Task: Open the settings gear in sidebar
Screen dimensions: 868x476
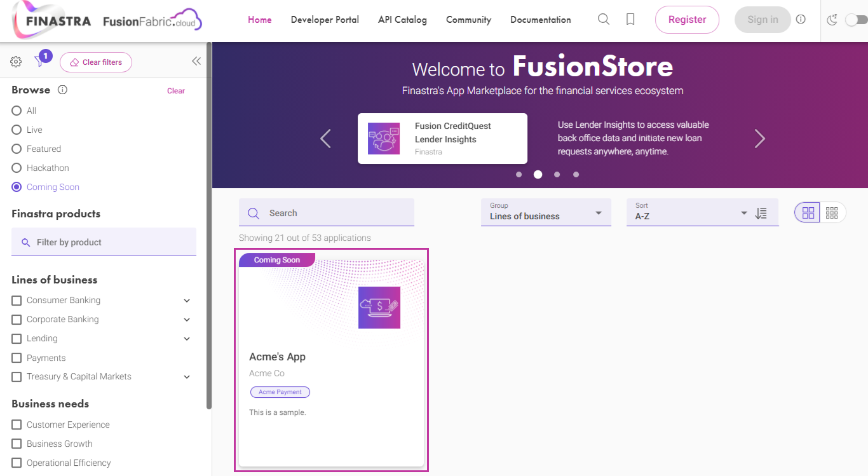Action: coord(16,62)
